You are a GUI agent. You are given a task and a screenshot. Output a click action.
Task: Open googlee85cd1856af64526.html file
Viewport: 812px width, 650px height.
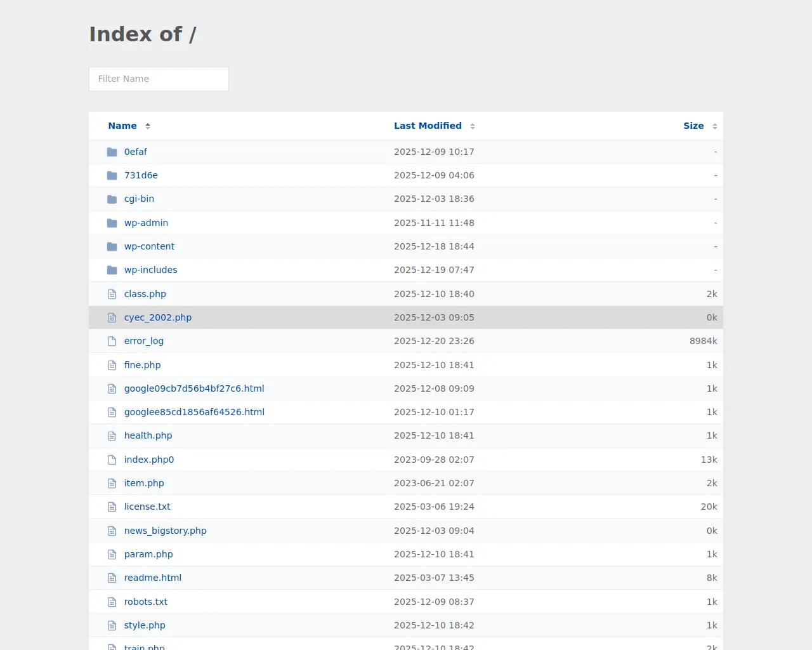pos(194,412)
